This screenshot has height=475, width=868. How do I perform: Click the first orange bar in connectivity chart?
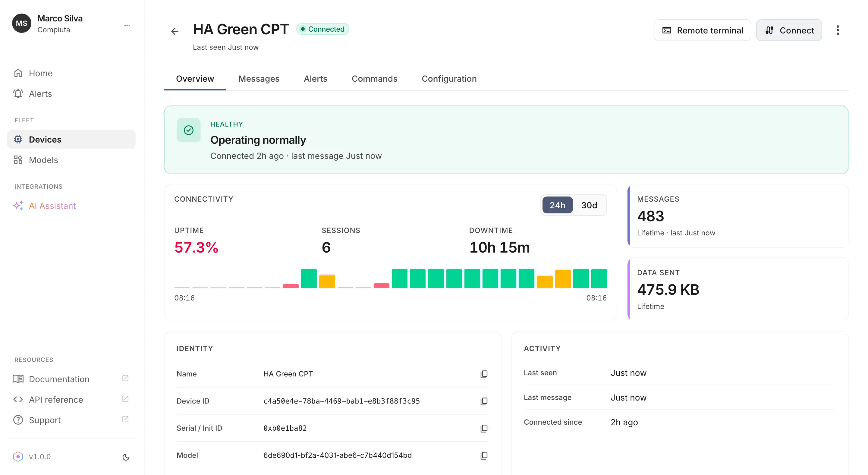click(327, 282)
